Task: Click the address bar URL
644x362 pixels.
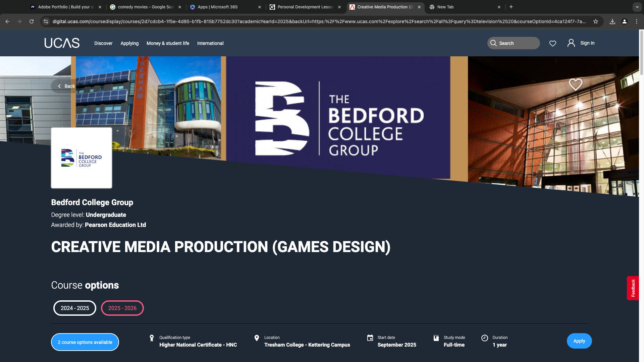Action: 319,21
